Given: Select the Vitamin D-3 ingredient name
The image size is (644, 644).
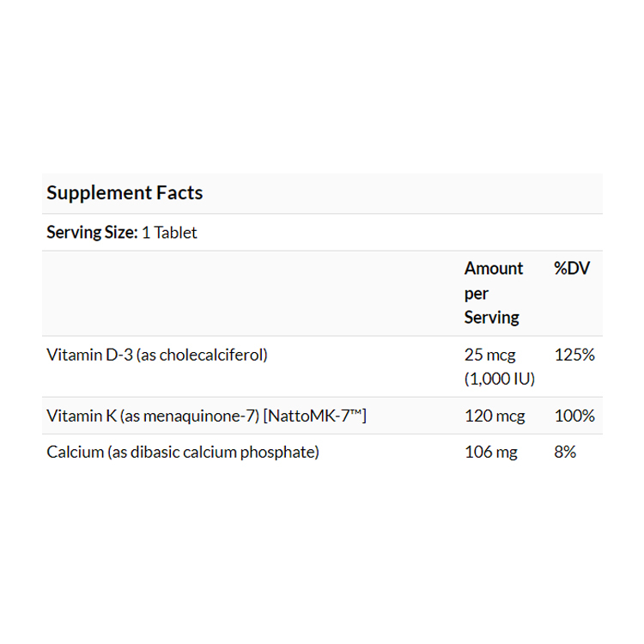Looking at the screenshot, I should (89, 354).
